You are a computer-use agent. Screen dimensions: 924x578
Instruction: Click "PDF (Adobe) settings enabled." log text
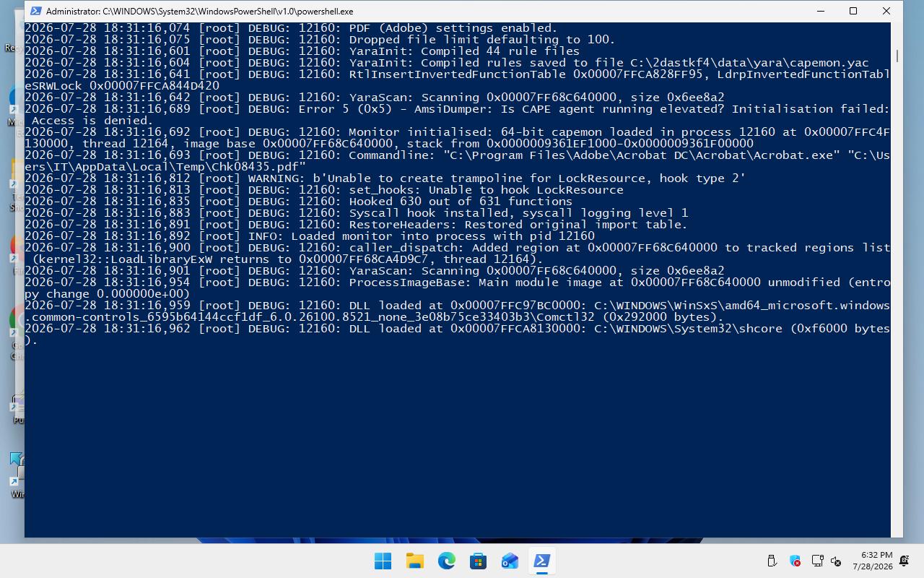(x=453, y=28)
